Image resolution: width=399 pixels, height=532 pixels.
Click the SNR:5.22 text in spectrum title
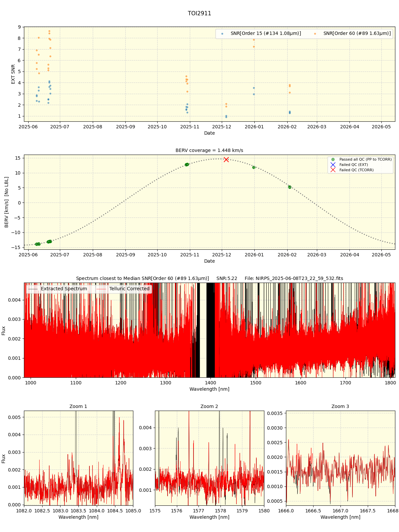point(227,279)
